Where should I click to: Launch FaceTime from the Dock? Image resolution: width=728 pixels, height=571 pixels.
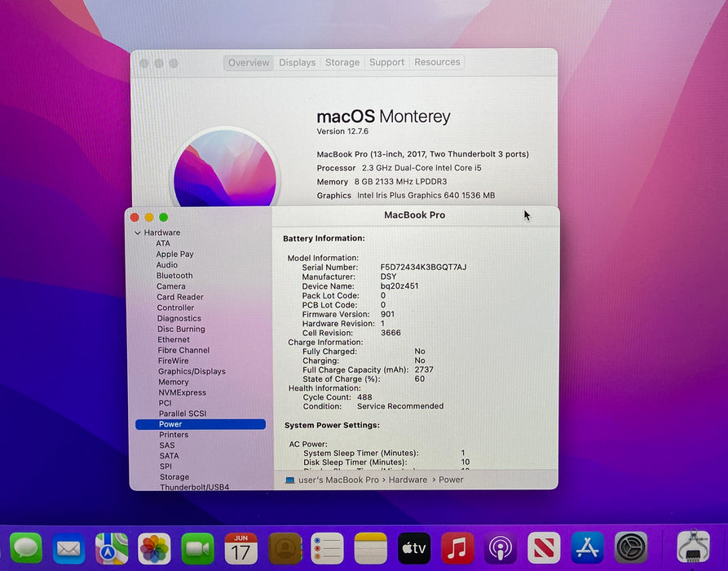click(197, 549)
